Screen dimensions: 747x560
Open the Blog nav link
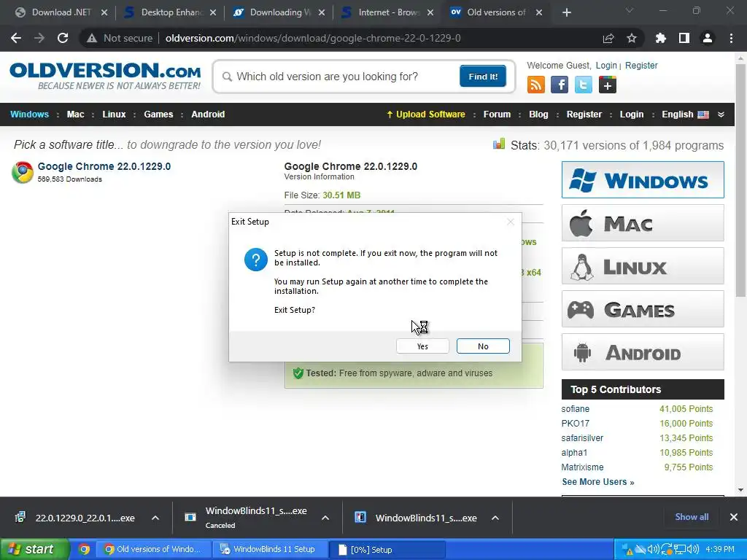(x=538, y=114)
